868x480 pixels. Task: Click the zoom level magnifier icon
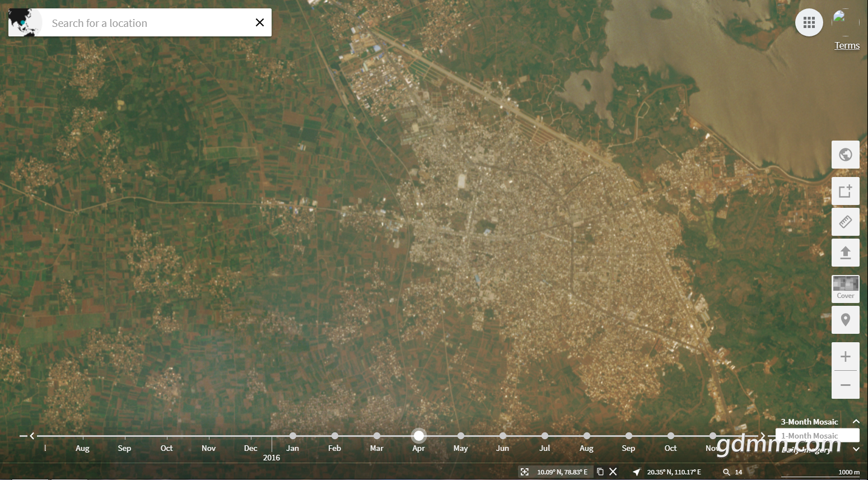point(726,472)
